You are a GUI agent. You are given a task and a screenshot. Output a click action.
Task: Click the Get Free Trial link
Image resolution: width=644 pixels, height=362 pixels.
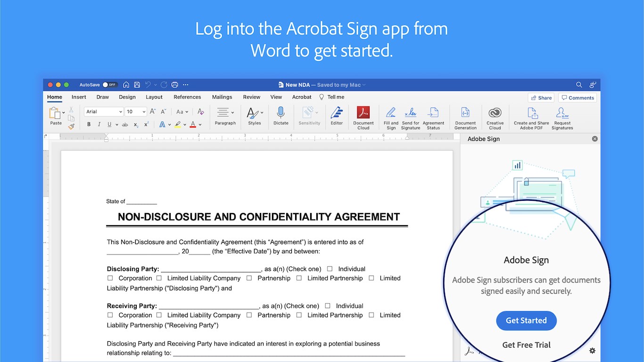point(526,345)
